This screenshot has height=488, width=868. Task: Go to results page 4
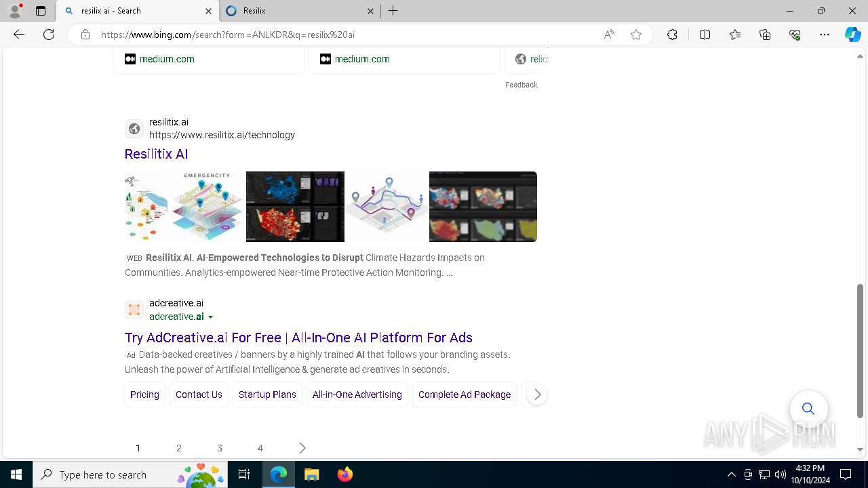pos(260,448)
